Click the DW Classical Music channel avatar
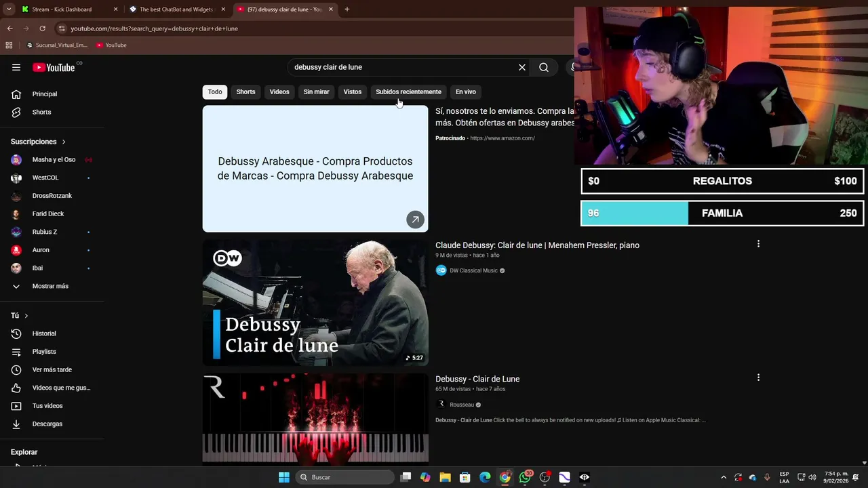The width and height of the screenshot is (868, 488). [x=441, y=270]
